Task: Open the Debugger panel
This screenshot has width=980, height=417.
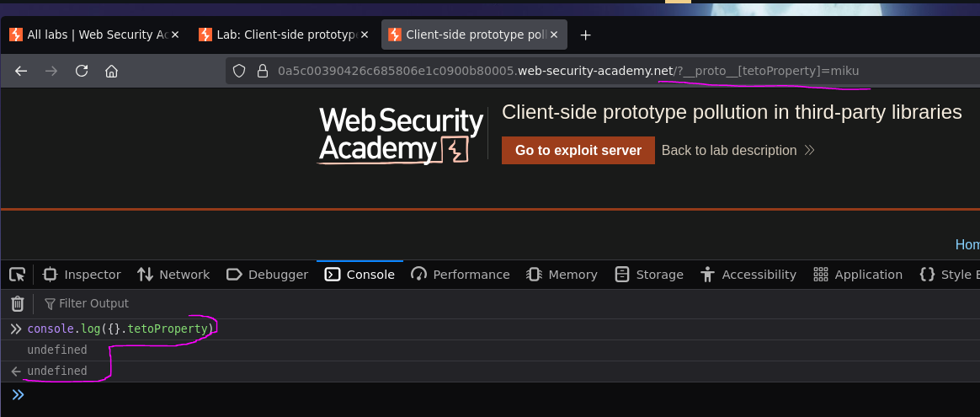Action: 268,275
